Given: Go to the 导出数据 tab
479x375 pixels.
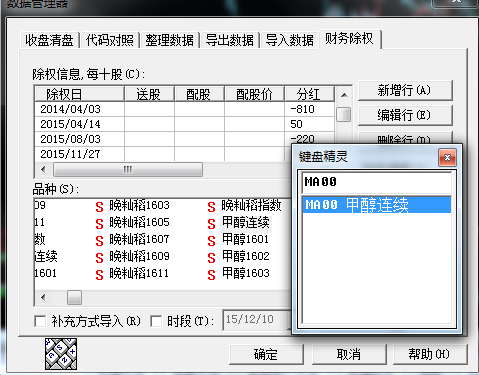Looking at the screenshot, I should pos(229,40).
